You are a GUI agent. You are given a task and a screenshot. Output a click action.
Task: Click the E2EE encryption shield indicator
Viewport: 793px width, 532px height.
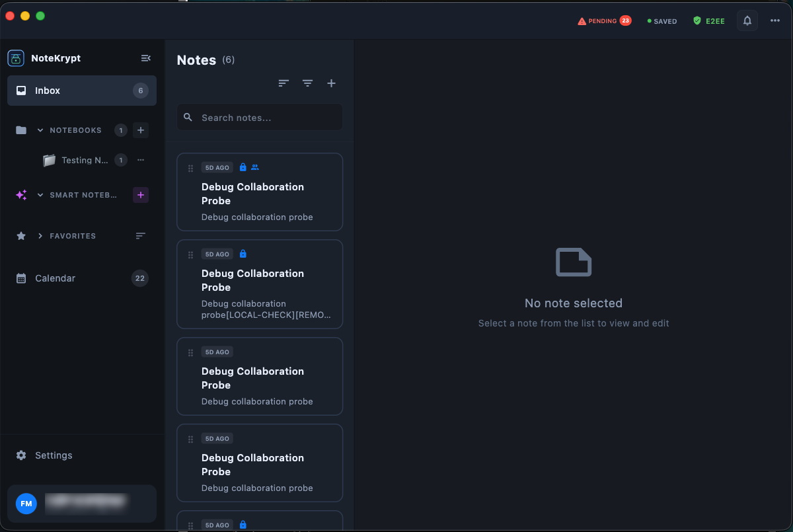[x=708, y=20]
